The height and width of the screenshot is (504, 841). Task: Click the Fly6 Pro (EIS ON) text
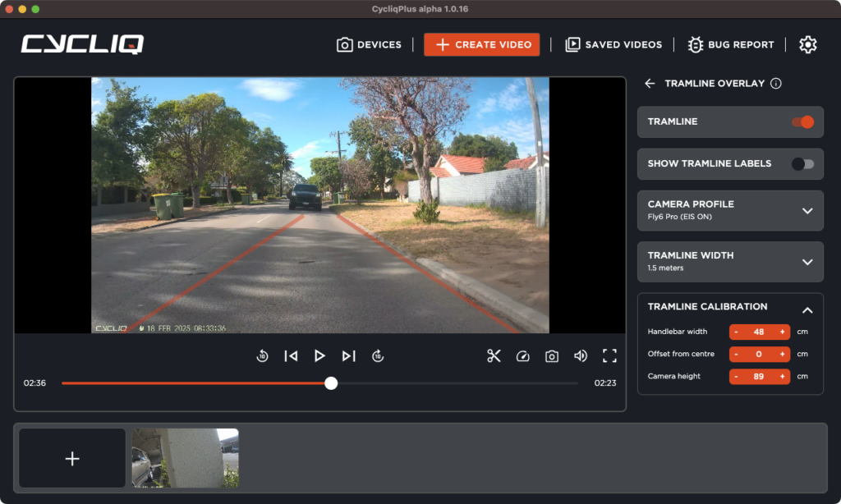[679, 217]
